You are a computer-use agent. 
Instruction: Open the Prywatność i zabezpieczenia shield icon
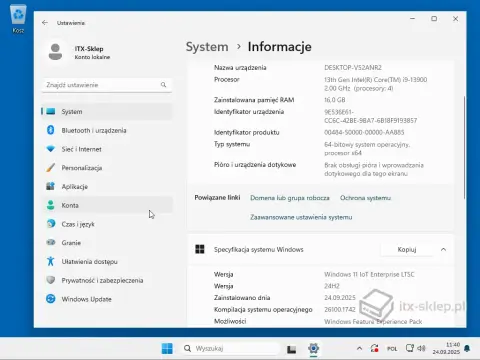51,280
